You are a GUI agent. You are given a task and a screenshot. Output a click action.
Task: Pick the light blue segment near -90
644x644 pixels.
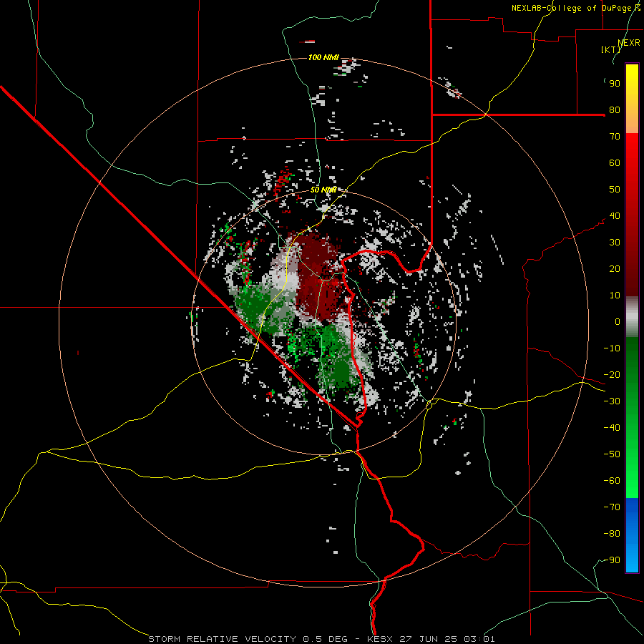click(632, 559)
